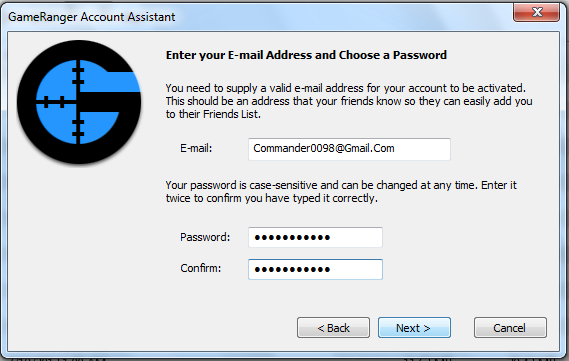Click the bold heading about E-mail and Password
The width and height of the screenshot is (569, 361).
(x=306, y=55)
